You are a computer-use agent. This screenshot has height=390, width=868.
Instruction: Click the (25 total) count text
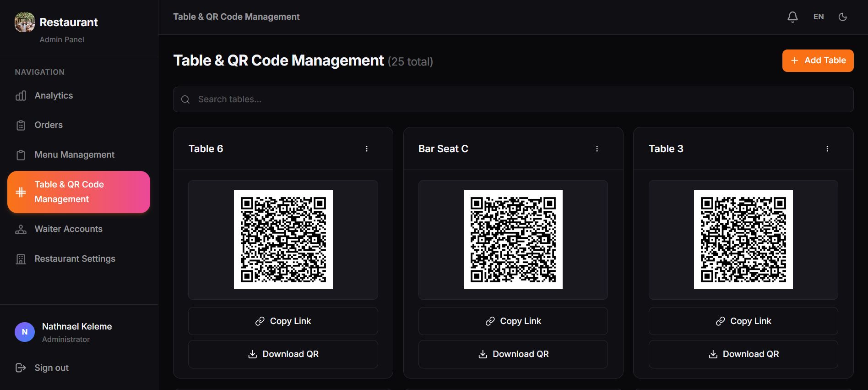click(x=410, y=61)
